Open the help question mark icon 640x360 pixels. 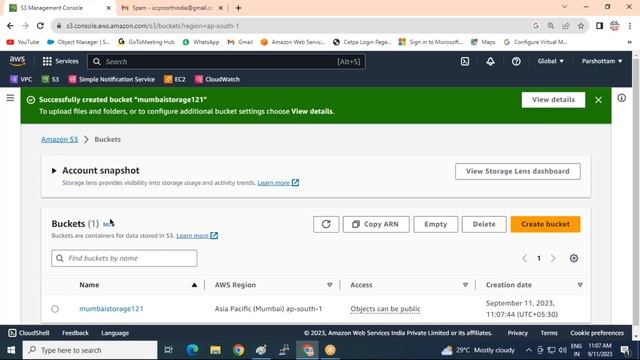tap(516, 61)
